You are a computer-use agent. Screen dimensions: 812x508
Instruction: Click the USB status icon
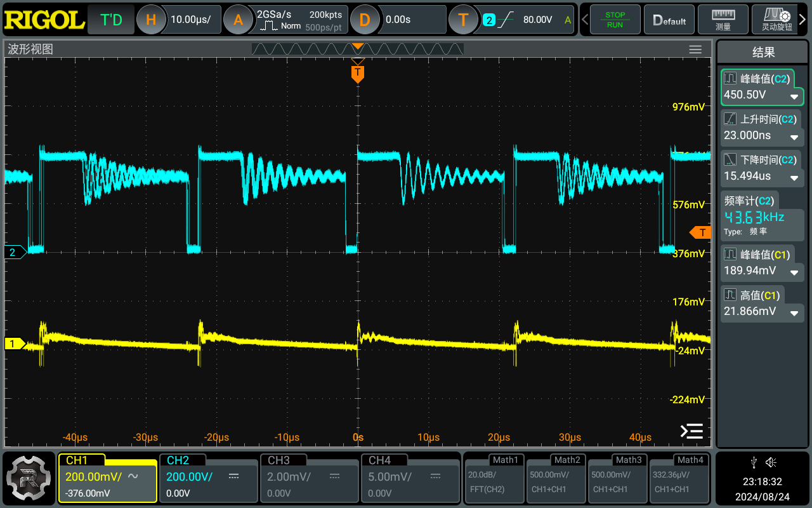click(x=754, y=462)
